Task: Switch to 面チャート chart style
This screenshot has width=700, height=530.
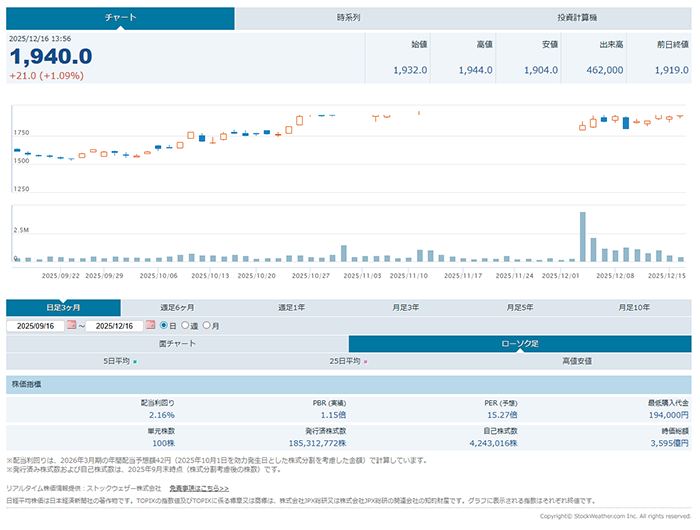Action: (177, 343)
